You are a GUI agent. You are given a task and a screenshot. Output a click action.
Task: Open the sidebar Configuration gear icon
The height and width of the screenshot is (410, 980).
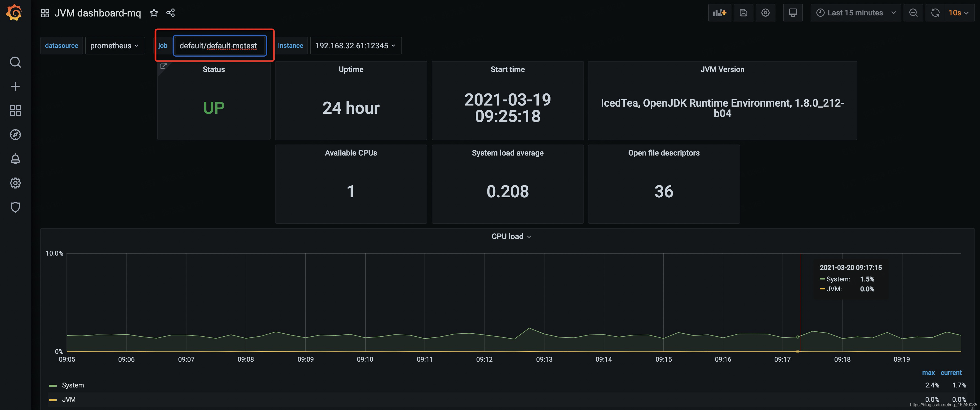pyautogui.click(x=15, y=183)
